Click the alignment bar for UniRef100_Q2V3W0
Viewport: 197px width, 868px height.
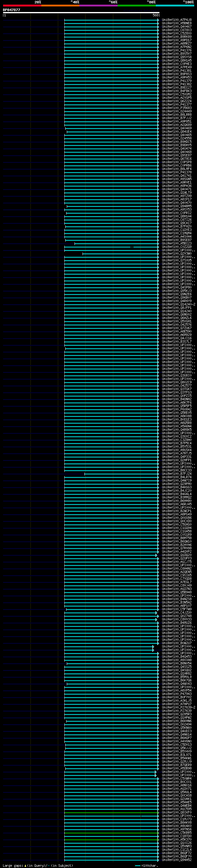(x=121, y=254)
